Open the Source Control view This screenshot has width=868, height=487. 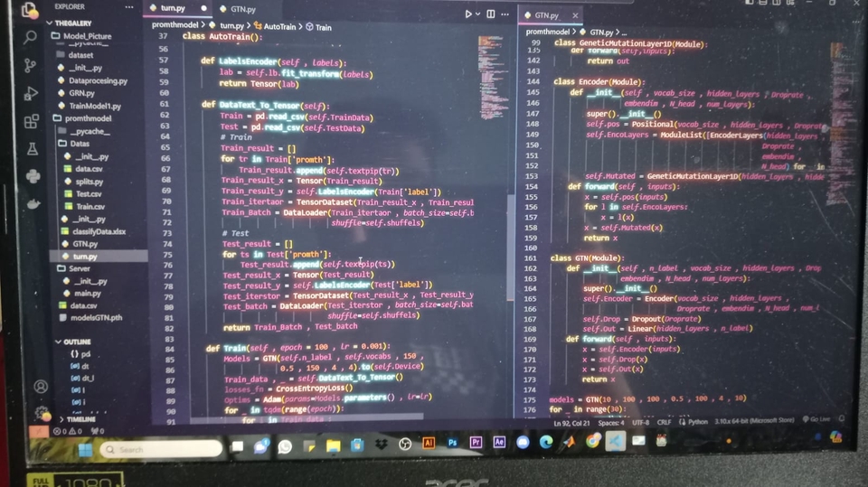pyautogui.click(x=31, y=65)
